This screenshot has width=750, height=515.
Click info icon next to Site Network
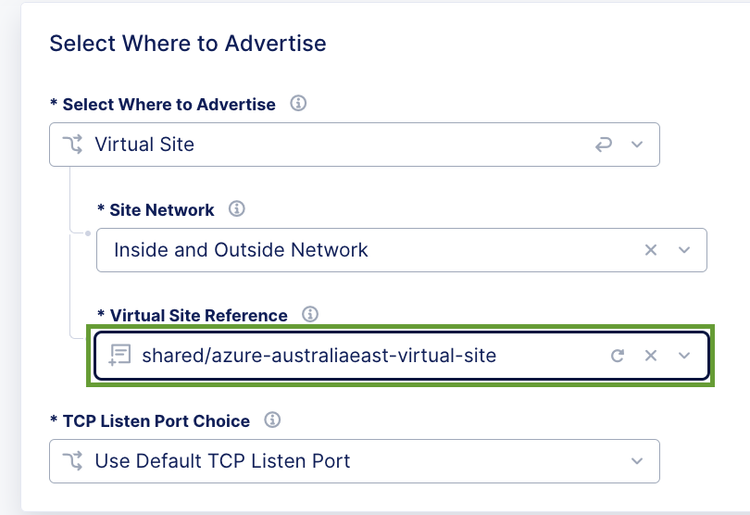coord(237,209)
